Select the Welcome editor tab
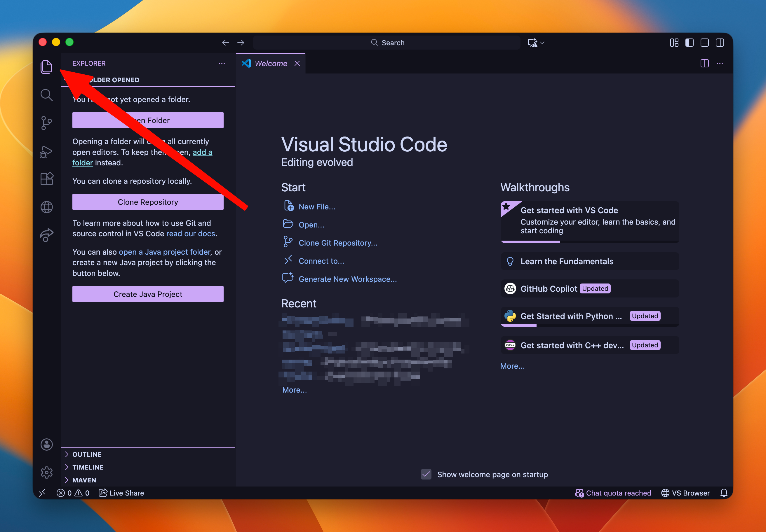Image resolution: width=766 pixels, height=532 pixels. point(271,63)
